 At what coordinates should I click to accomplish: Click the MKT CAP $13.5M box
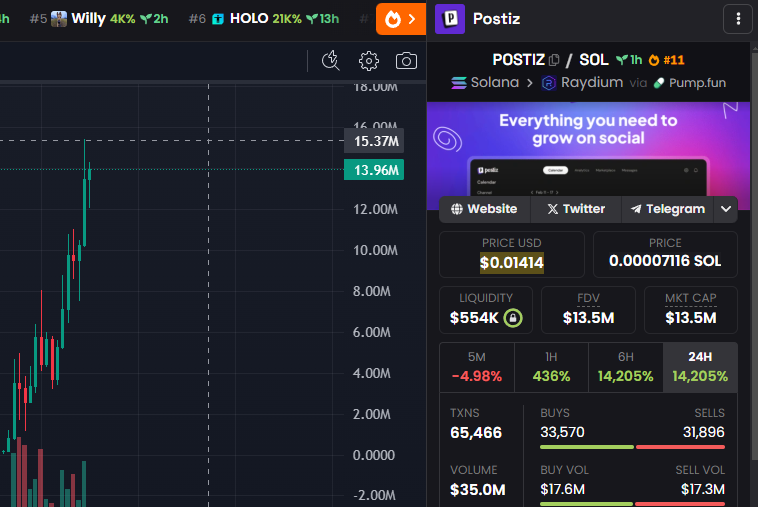tap(691, 310)
